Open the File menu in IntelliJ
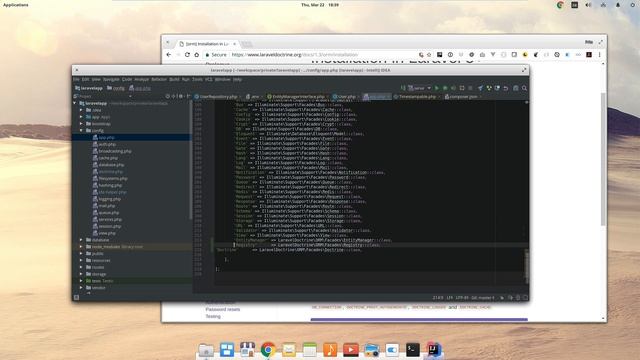Image resolution: width=640 pixels, height=360 pixels. [x=76, y=79]
